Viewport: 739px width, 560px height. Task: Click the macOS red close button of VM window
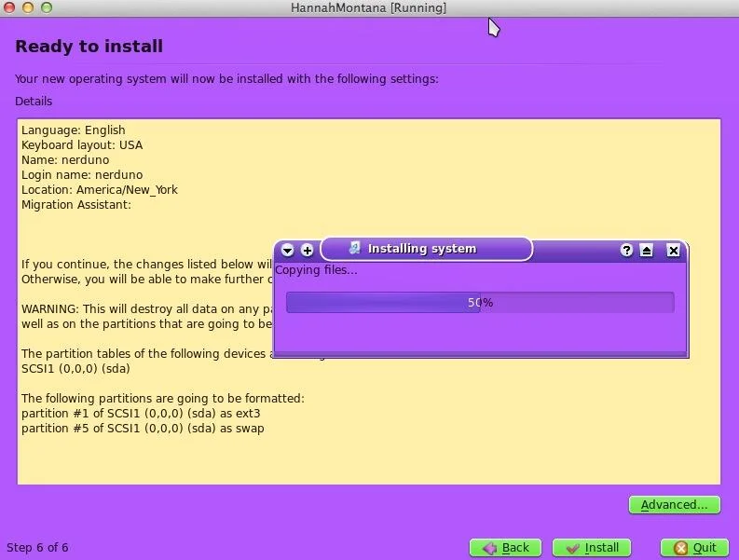point(9,7)
